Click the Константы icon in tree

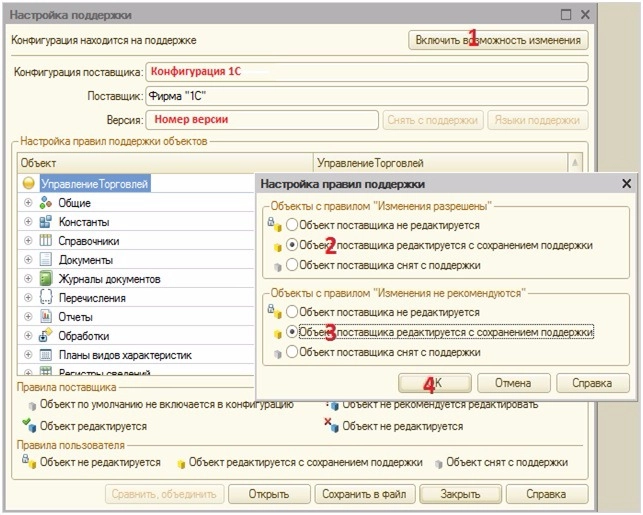pyautogui.click(x=46, y=222)
